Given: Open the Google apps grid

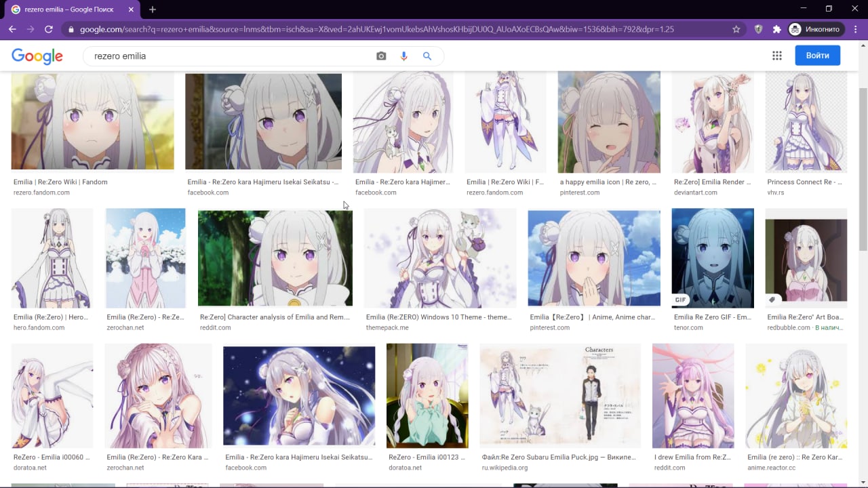Looking at the screenshot, I should 777,56.
